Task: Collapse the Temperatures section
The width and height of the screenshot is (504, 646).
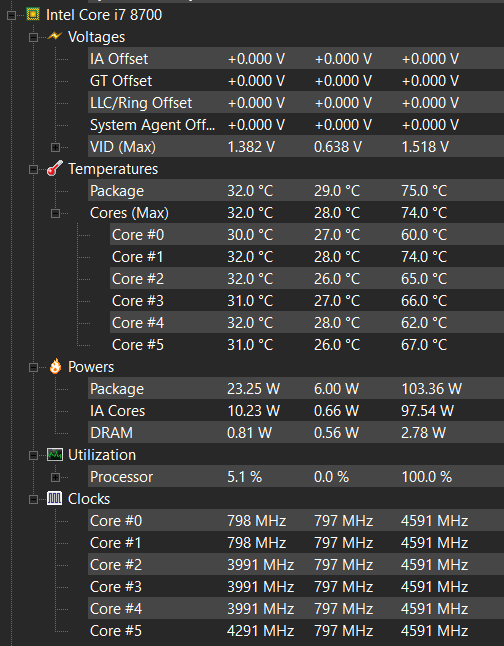Action: pos(33,169)
